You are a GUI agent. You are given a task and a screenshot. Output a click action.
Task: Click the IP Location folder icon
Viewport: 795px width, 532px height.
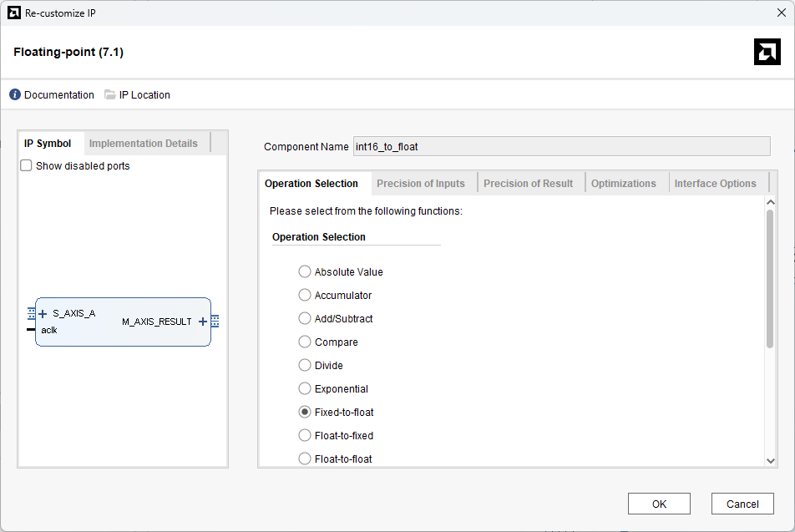click(x=110, y=95)
